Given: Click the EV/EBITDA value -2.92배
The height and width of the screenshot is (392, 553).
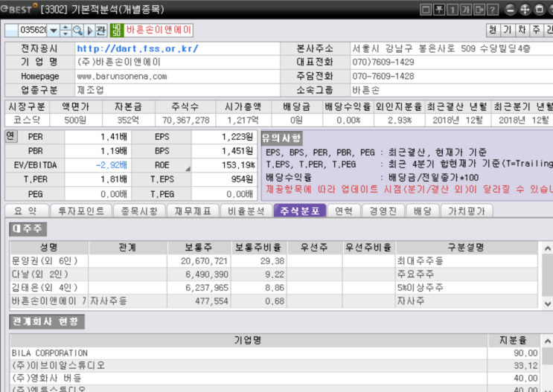Looking at the screenshot, I should pyautogui.click(x=112, y=165).
